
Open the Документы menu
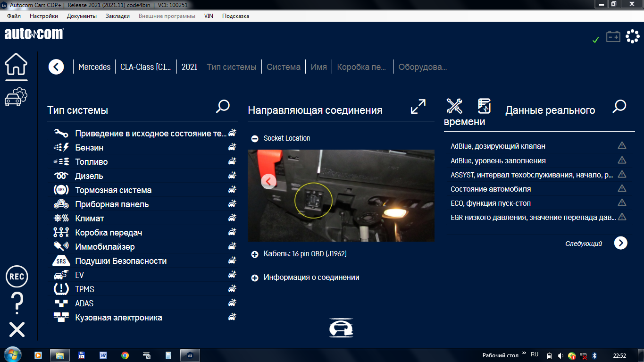(82, 16)
